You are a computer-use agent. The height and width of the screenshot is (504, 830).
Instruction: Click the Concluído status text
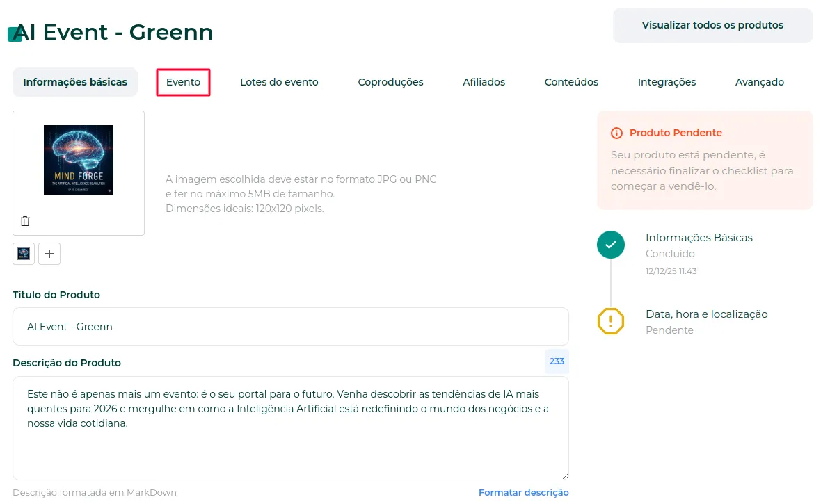tap(670, 254)
